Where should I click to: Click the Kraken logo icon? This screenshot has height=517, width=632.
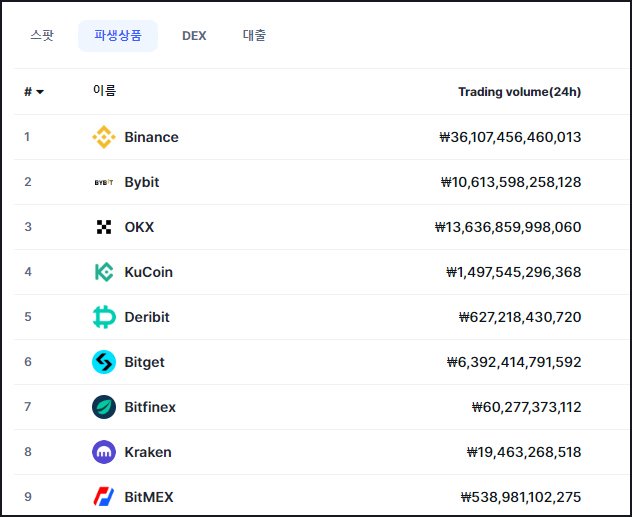click(x=104, y=452)
